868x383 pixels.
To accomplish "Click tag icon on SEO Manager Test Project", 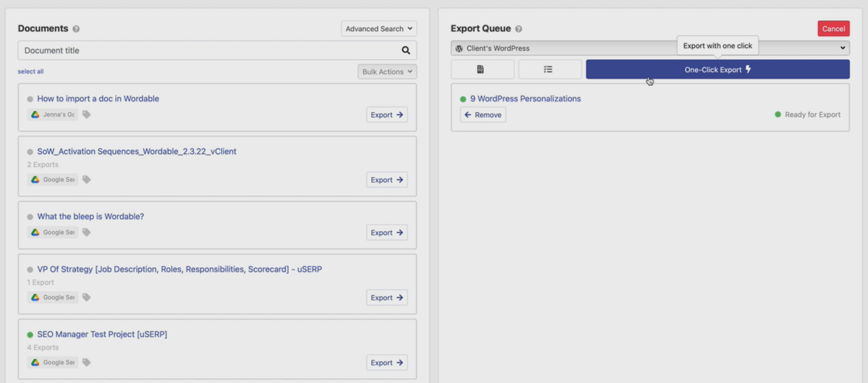I will [87, 363].
